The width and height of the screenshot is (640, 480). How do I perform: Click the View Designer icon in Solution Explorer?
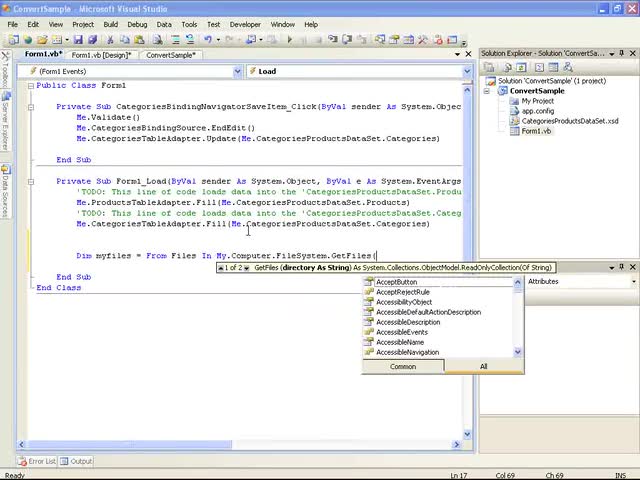tap(553, 67)
